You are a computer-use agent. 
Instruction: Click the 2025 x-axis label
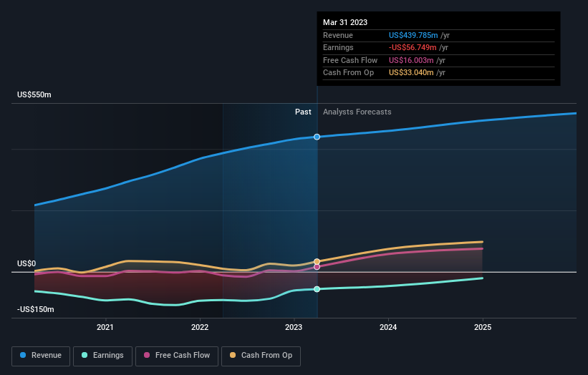point(483,328)
